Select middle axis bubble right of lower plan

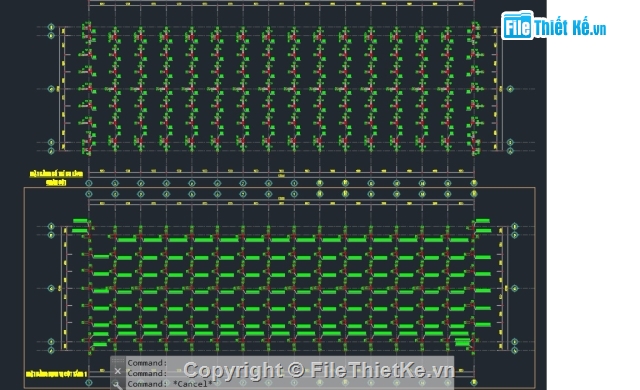[x=515, y=288]
